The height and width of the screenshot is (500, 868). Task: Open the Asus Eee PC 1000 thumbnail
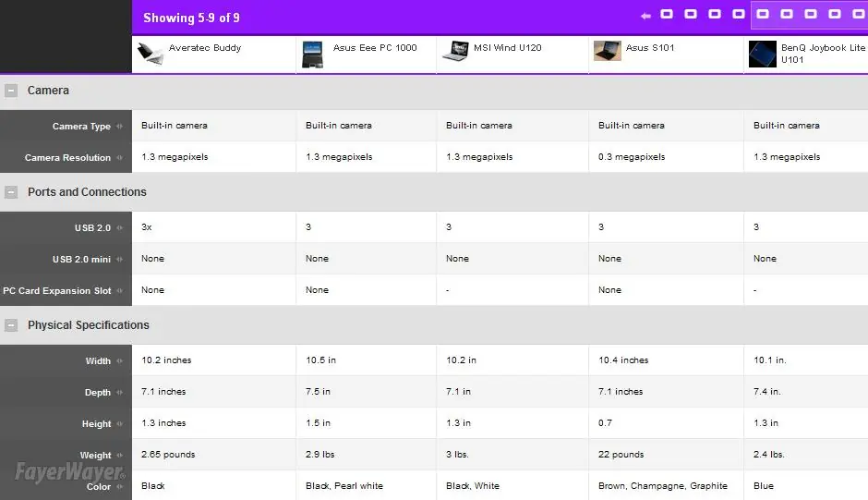[x=313, y=55]
